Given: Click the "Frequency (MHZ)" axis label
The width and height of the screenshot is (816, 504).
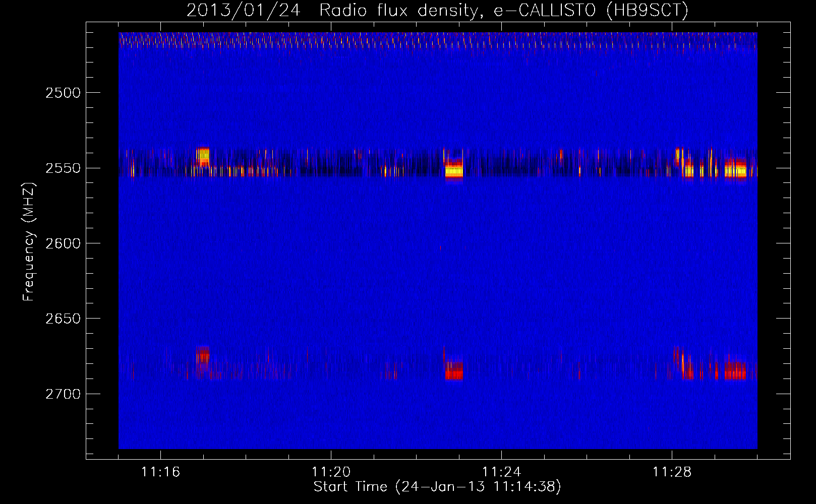Looking at the screenshot, I should (29, 242).
